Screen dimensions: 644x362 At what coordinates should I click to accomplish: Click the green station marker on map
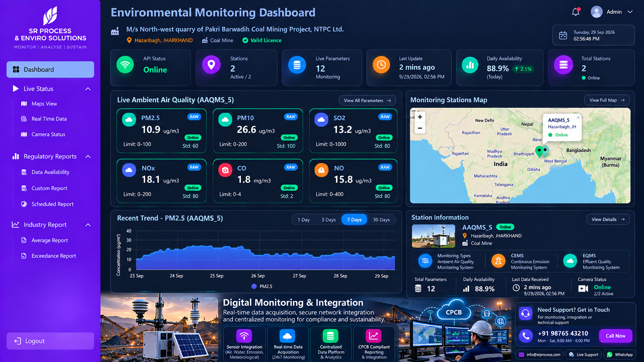point(539,151)
